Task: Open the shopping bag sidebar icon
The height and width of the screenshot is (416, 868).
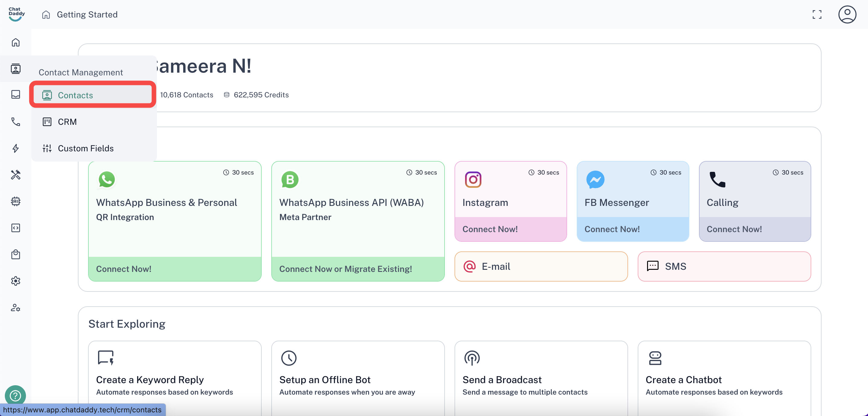Action: tap(15, 254)
